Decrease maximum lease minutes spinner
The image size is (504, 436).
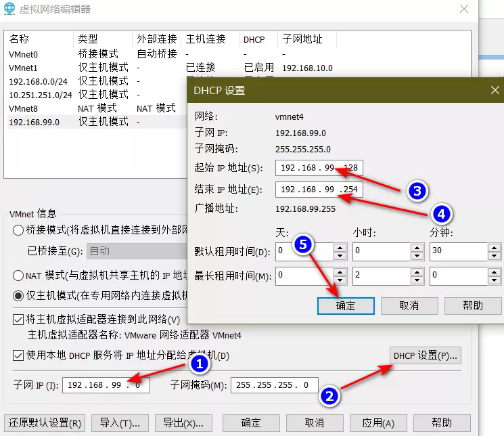(x=494, y=280)
